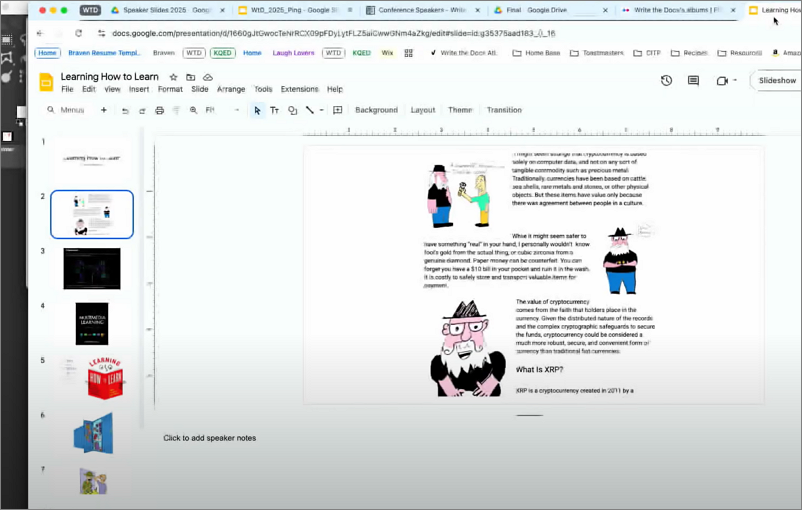
Task: Click the Menus search field
Action: 67,110
